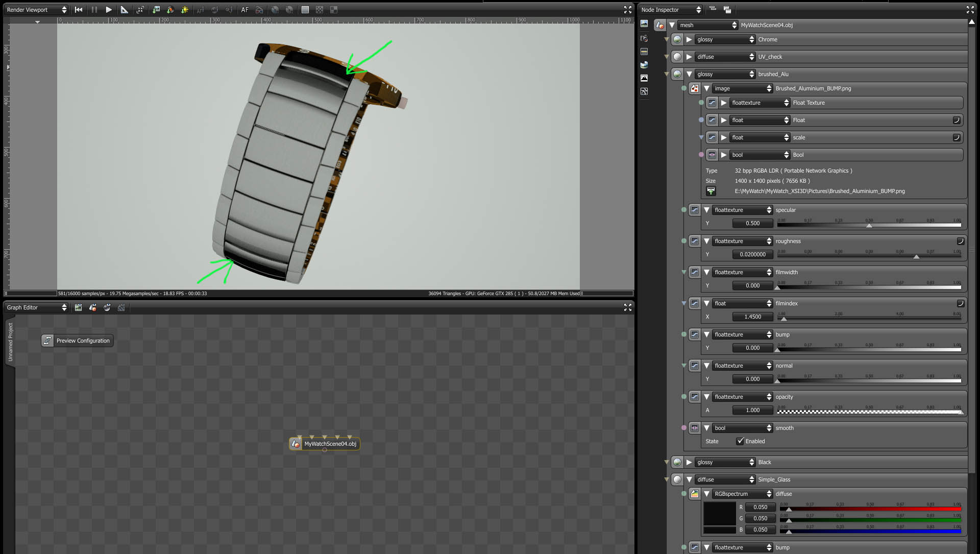Image resolution: width=980 pixels, height=554 pixels.
Task: Click the play render button
Action: click(109, 10)
